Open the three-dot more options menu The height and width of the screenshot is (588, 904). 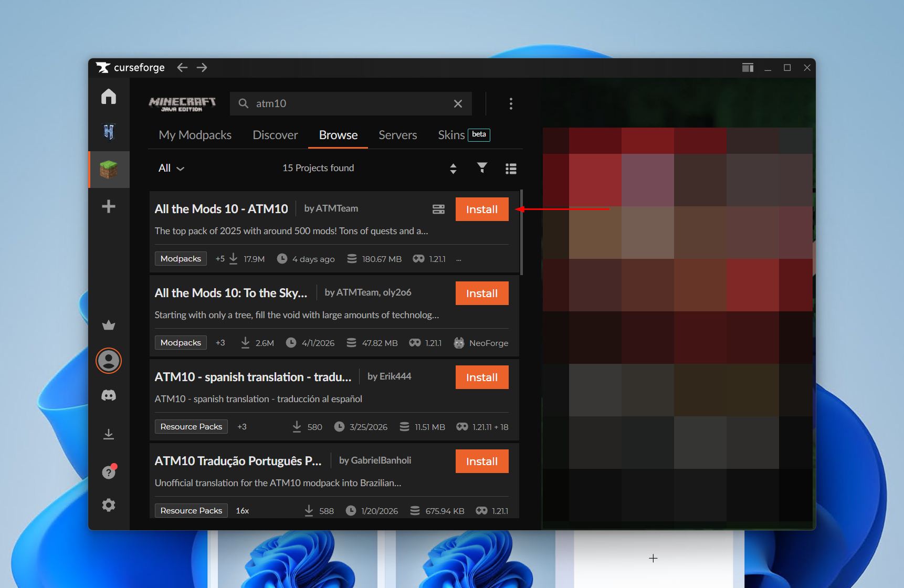pos(511,103)
